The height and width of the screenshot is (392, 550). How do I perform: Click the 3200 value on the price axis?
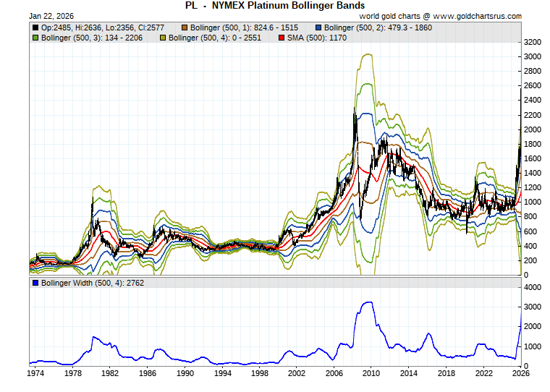click(533, 42)
